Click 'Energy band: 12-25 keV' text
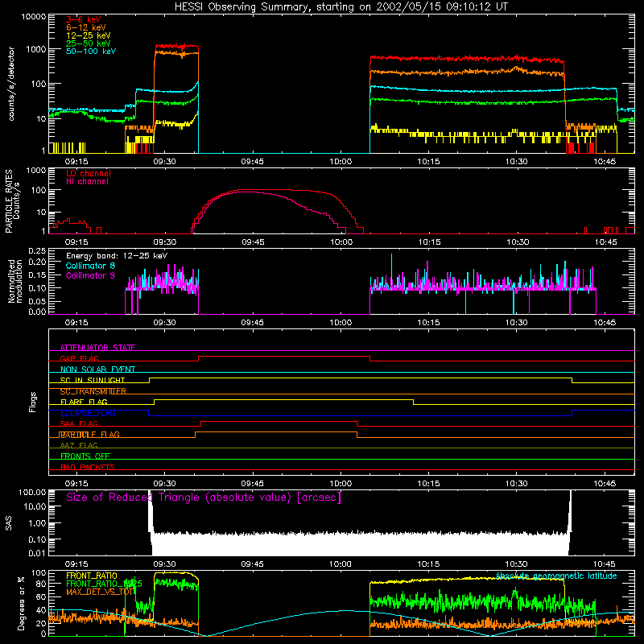The height and width of the screenshot is (644, 644). (x=117, y=256)
